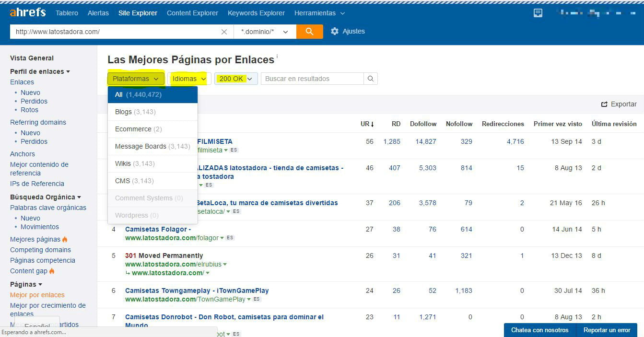Open the *.dominio/* mode dropdown

(265, 32)
